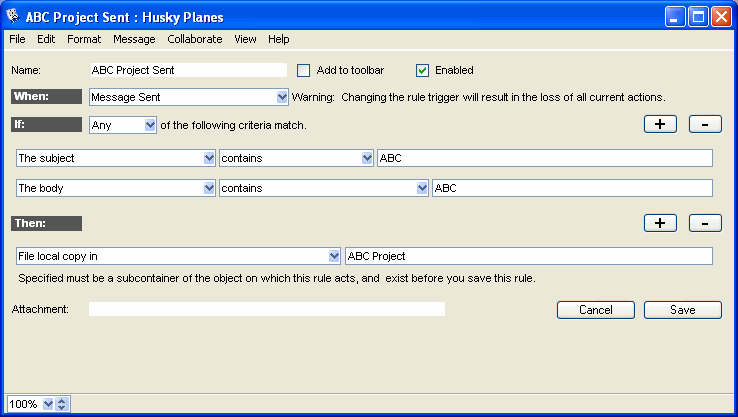Click the Save button
The image size is (738, 417).
click(x=682, y=310)
